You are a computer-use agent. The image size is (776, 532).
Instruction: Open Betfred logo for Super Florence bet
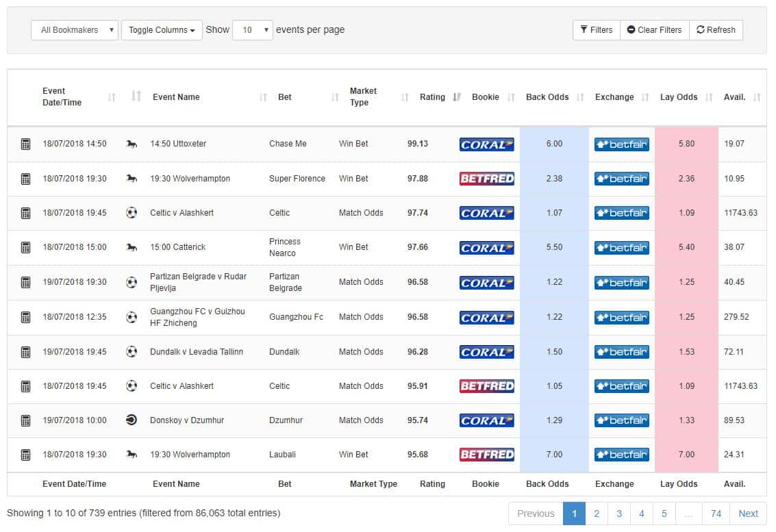click(x=486, y=179)
